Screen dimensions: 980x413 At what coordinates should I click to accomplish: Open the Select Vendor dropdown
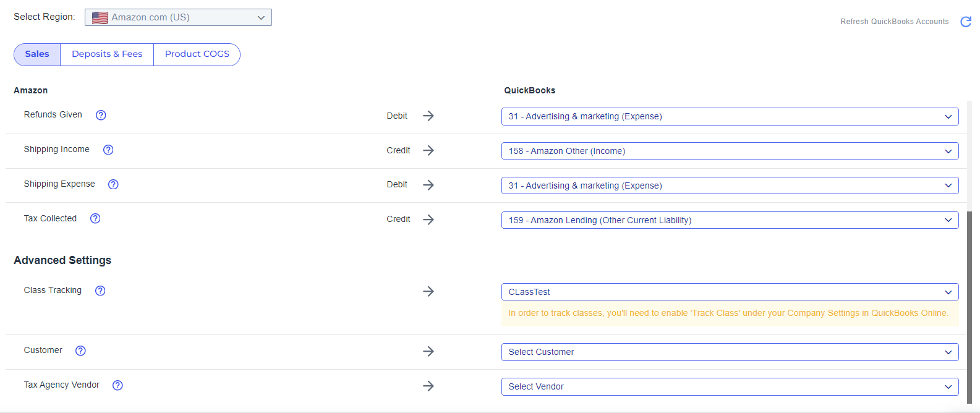pos(730,386)
